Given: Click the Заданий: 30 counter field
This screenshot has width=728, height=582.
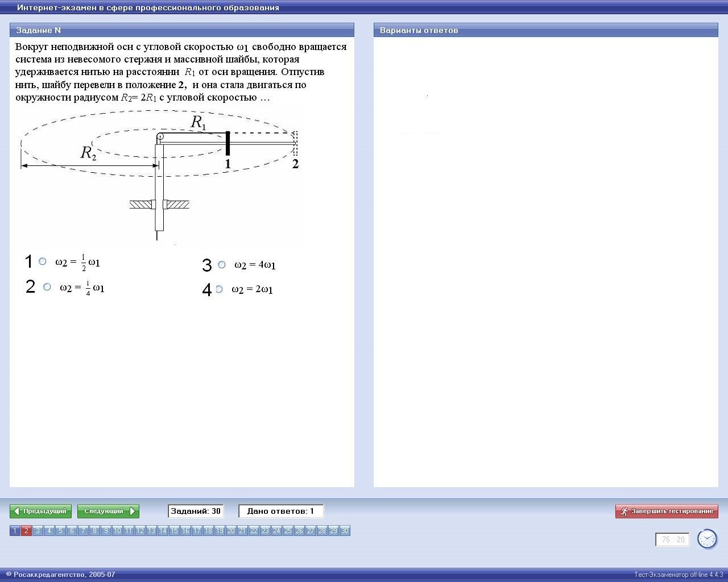Looking at the screenshot, I should [196, 511].
